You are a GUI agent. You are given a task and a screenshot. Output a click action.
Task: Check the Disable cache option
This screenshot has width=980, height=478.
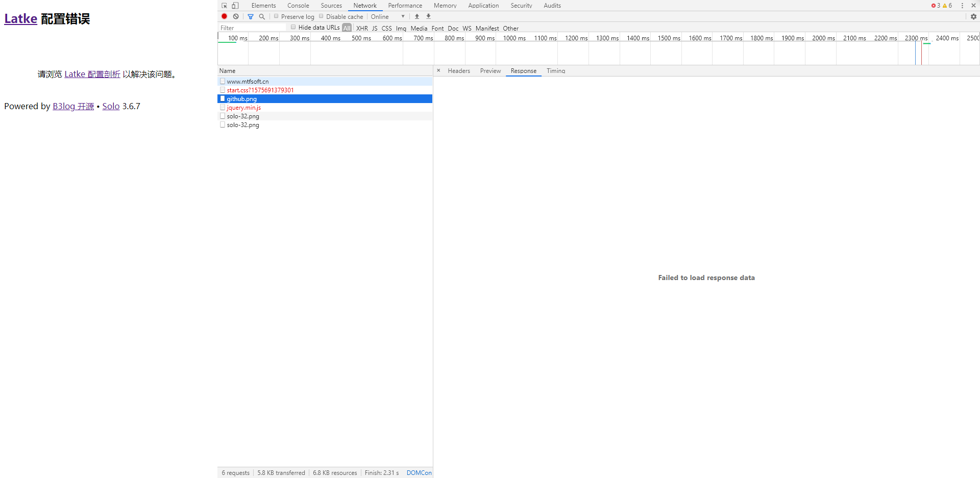[x=322, y=16]
